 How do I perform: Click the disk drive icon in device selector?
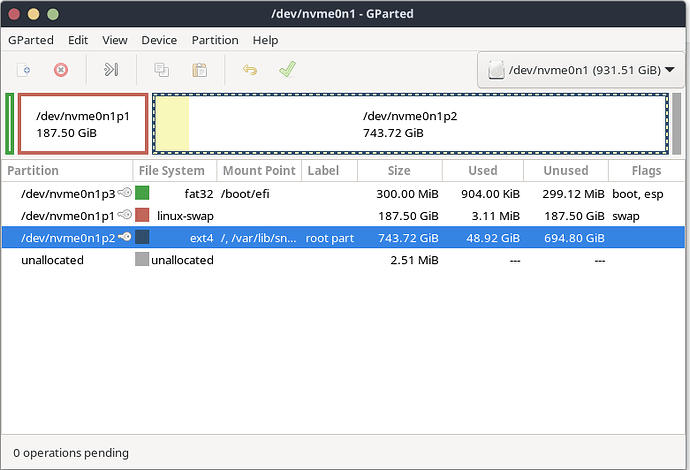pos(496,70)
